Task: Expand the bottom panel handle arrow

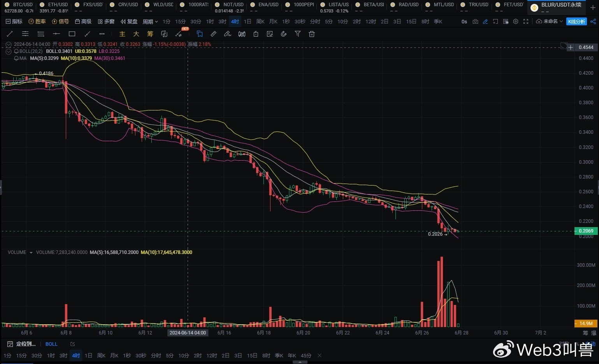Action: [x=299, y=362]
